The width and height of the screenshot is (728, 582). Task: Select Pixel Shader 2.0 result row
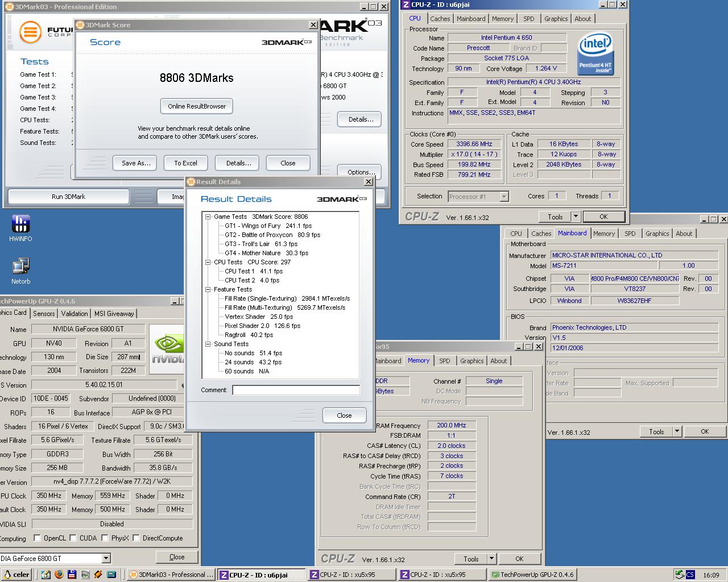(262, 326)
